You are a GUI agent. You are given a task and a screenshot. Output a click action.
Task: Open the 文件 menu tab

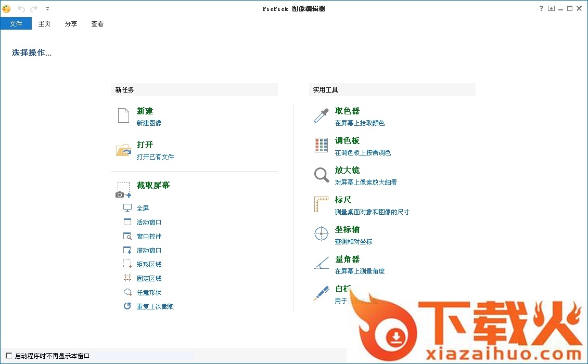click(16, 23)
